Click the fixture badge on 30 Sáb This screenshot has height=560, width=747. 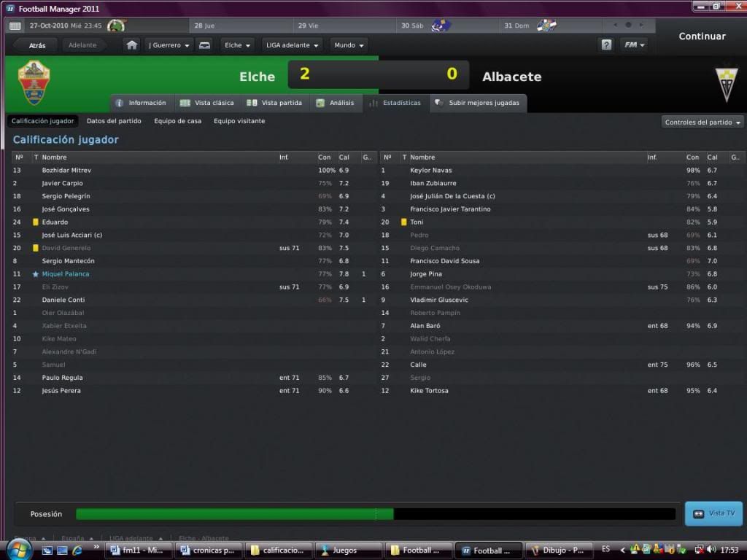441,26
